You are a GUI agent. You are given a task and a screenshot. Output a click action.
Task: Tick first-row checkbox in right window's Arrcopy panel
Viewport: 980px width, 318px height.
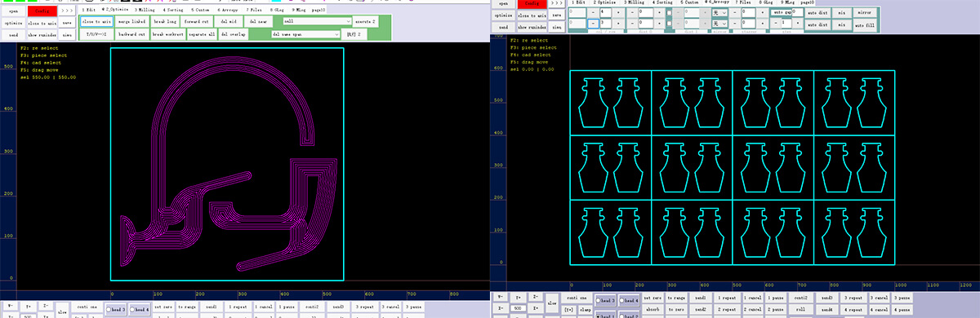(x=669, y=13)
